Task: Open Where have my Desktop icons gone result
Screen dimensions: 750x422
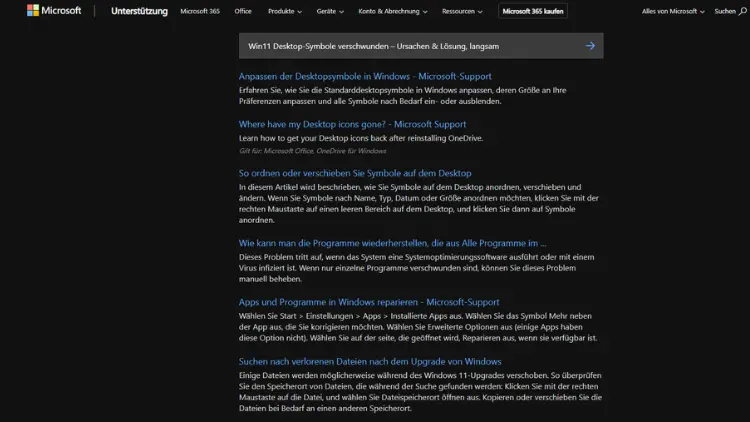Action: tap(352, 124)
